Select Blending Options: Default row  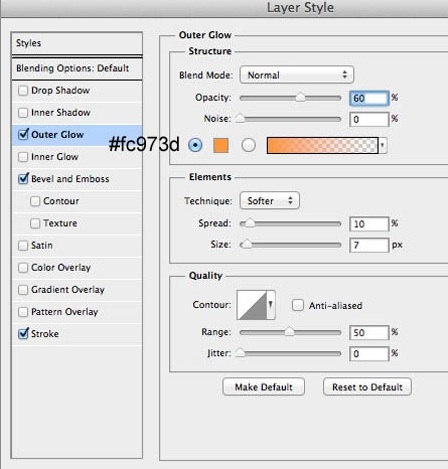pyautogui.click(x=77, y=69)
